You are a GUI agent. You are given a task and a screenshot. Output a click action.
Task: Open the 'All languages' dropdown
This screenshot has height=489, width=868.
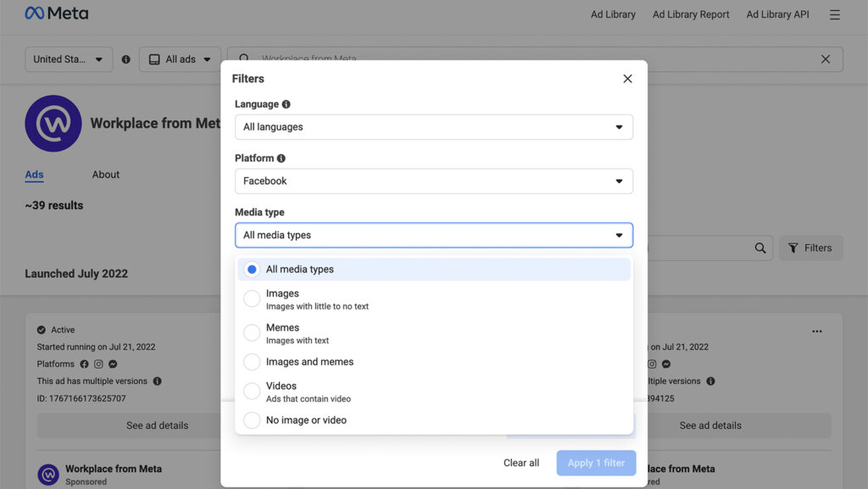[x=433, y=126]
